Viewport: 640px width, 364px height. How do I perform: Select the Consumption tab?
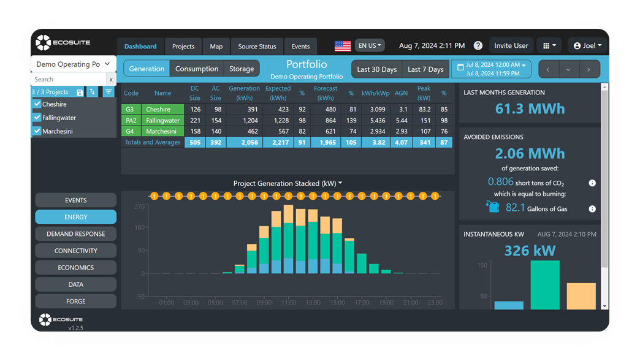tap(197, 69)
